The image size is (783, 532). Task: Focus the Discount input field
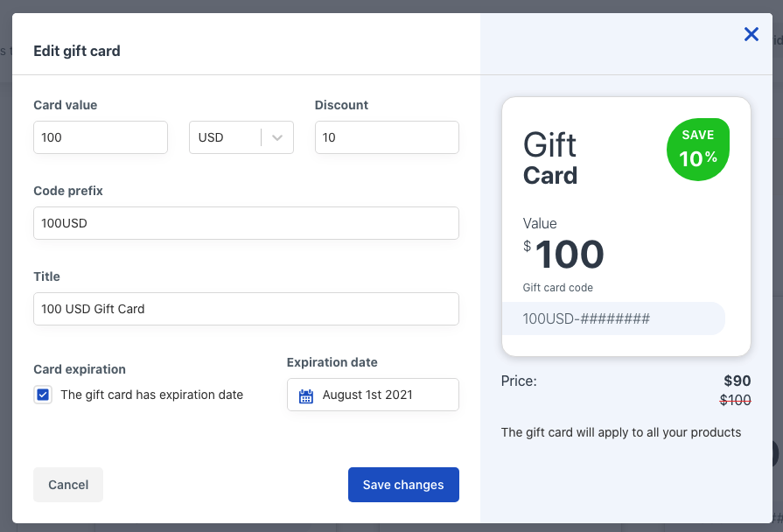[387, 137]
